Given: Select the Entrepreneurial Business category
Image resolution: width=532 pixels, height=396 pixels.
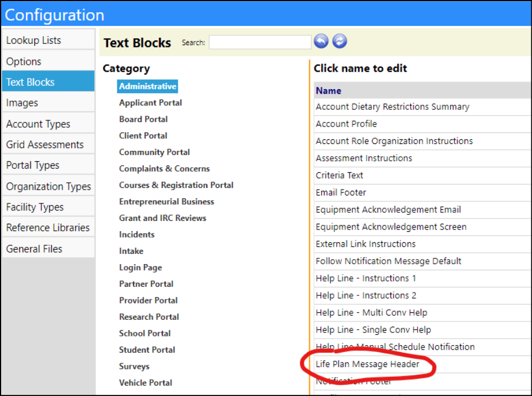Looking at the screenshot, I should coord(166,202).
